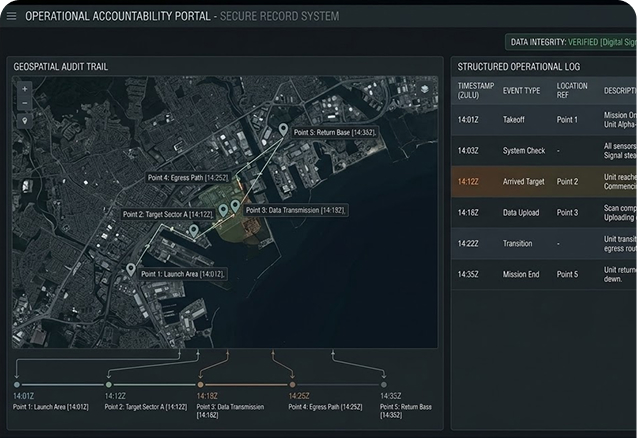Jump to the 14:12Z timeline marker
637x439 pixels.
[x=108, y=384]
